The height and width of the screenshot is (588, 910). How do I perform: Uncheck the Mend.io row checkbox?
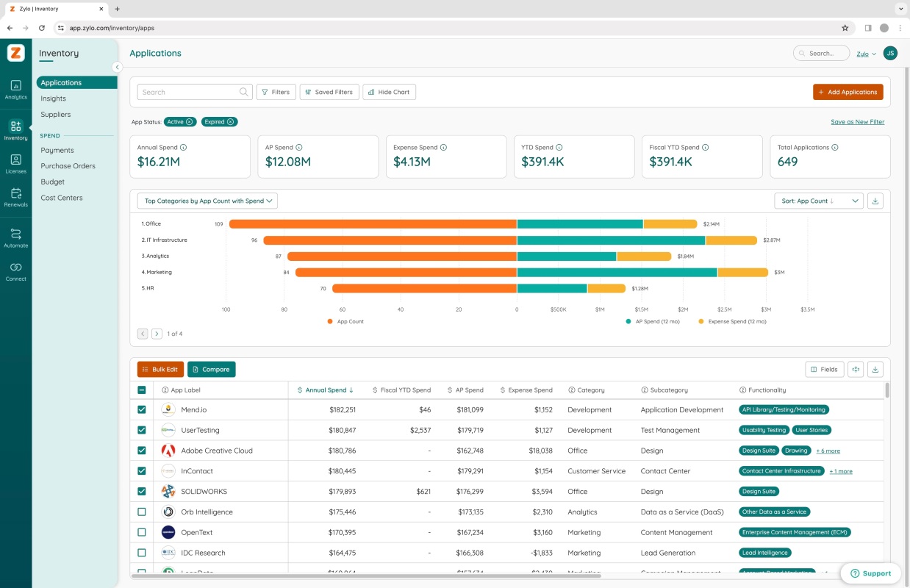142,409
